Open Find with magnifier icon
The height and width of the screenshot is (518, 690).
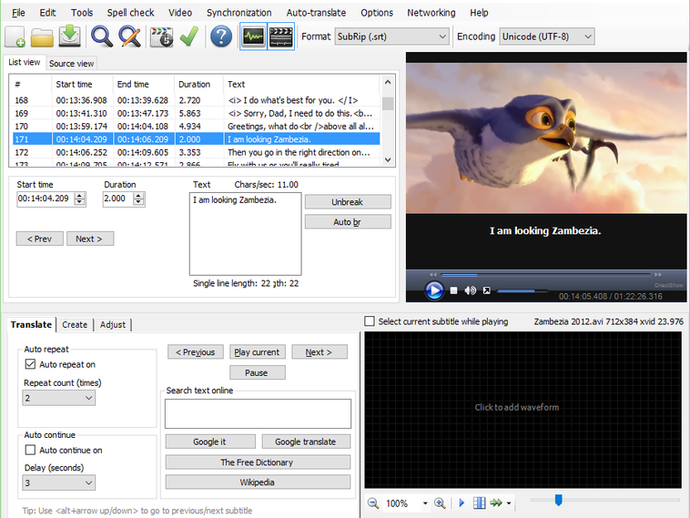tap(102, 37)
